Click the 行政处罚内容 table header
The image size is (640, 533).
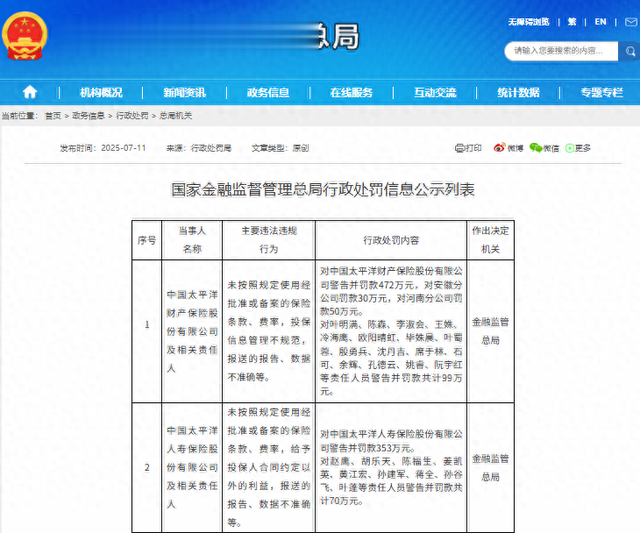click(391, 240)
